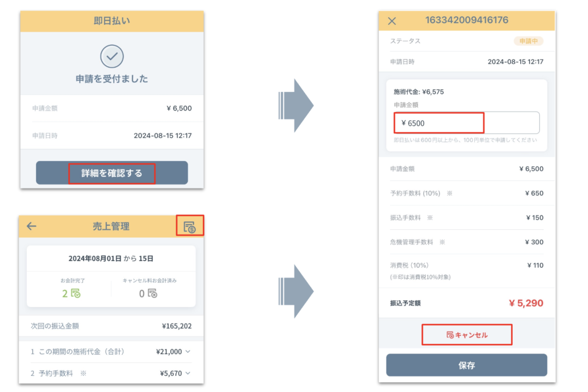
Task: Close the 163342009416176 detail screen
Action: tap(392, 21)
